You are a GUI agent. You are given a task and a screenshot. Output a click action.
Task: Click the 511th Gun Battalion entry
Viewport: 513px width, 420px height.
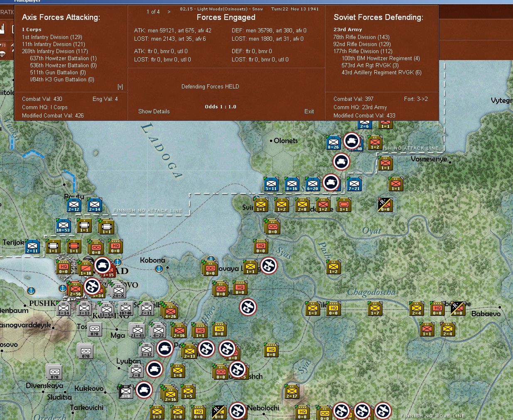[58, 72]
